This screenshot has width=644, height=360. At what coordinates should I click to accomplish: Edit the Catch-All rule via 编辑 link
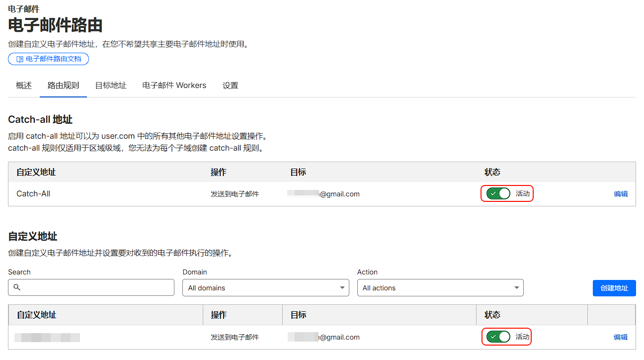[621, 193]
